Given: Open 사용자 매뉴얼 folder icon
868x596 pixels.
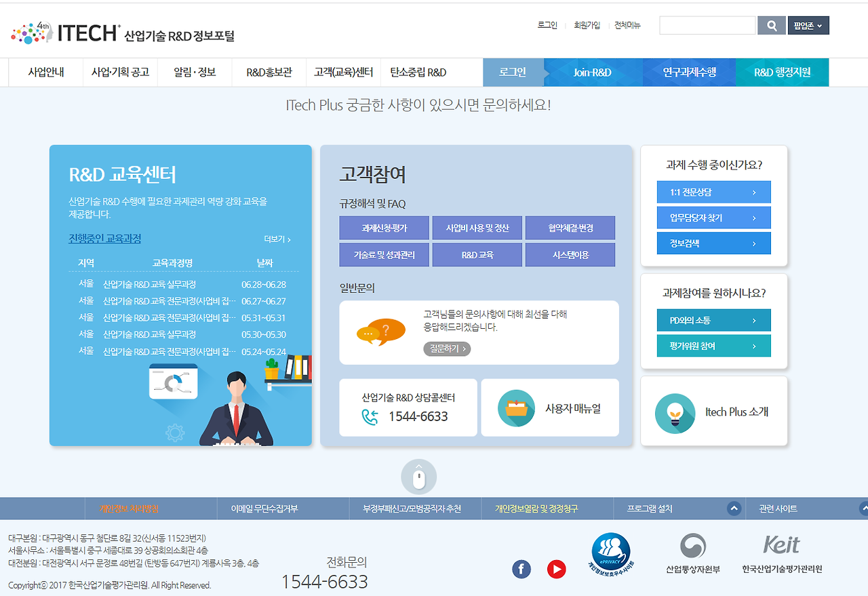Looking at the screenshot, I should click(516, 407).
